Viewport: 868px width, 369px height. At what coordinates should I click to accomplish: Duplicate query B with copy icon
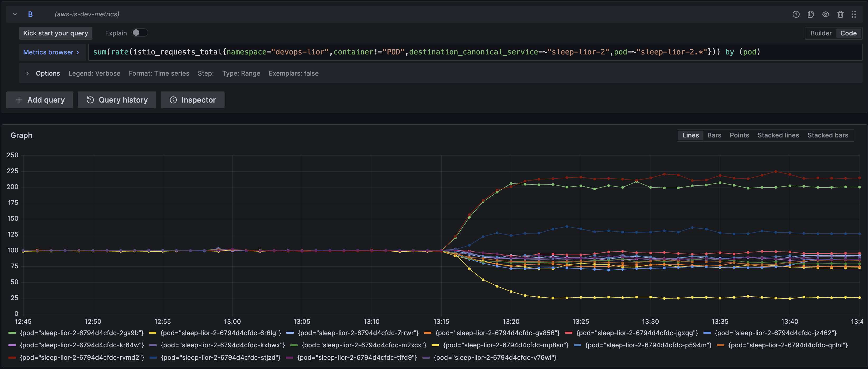[811, 14]
